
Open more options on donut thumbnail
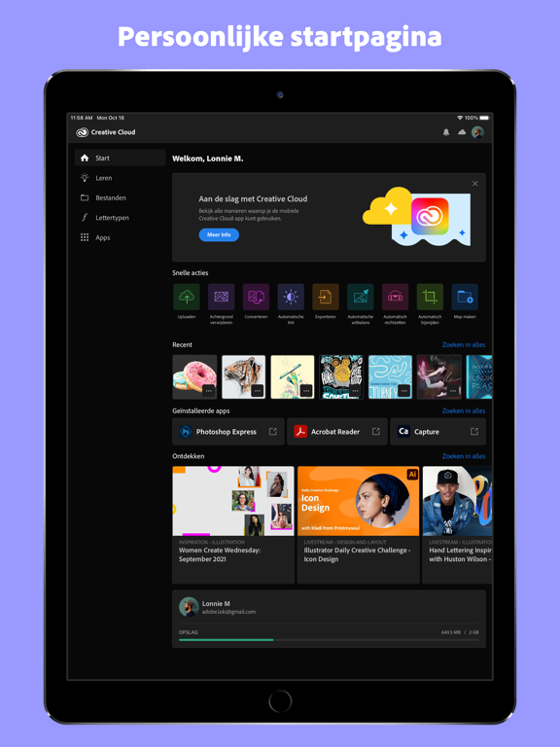tap(209, 391)
